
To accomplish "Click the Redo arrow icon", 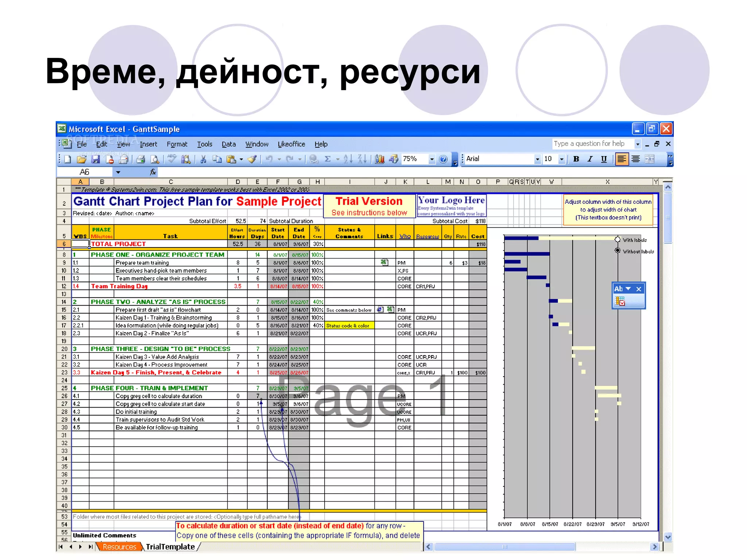I will pyautogui.click(x=290, y=159).
